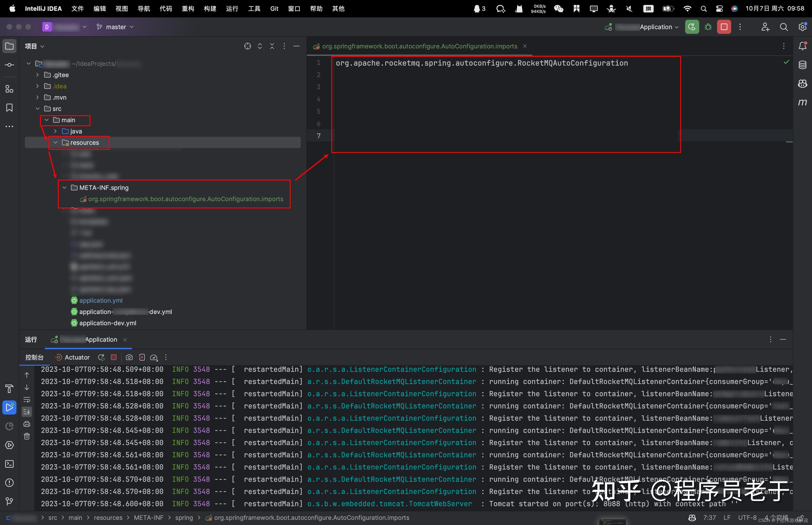Toggle scroll to end in console

point(27,412)
